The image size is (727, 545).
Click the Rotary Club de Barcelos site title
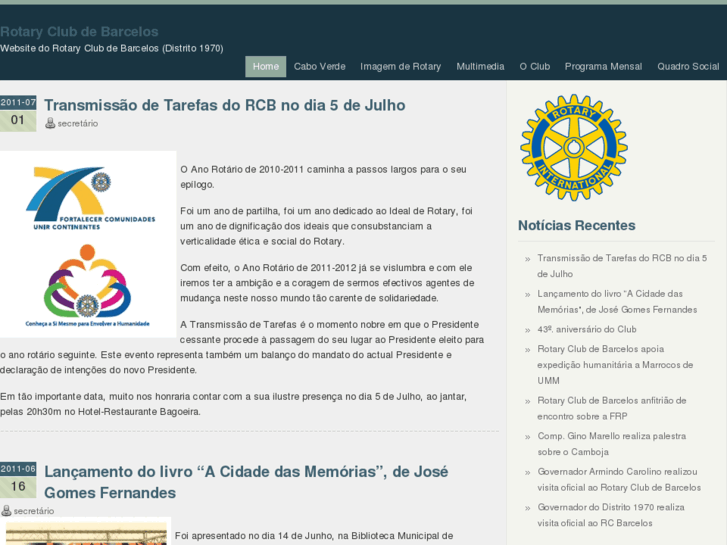click(x=79, y=32)
